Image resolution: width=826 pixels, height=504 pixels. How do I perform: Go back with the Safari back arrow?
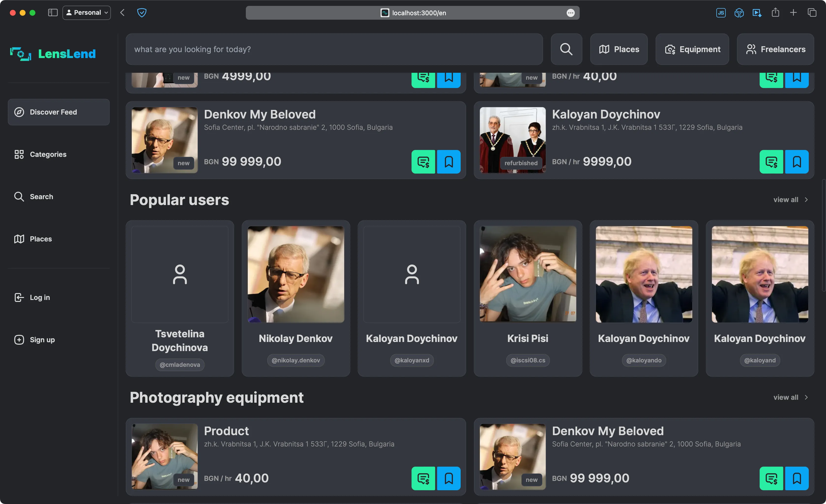[122, 13]
